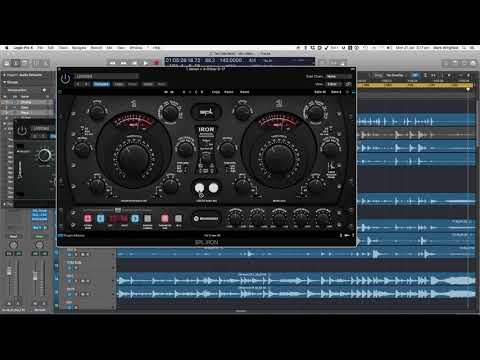Image resolution: width=480 pixels, height=360 pixels.
Task: Click the link icon next to View dropdown
Action: click(x=348, y=84)
